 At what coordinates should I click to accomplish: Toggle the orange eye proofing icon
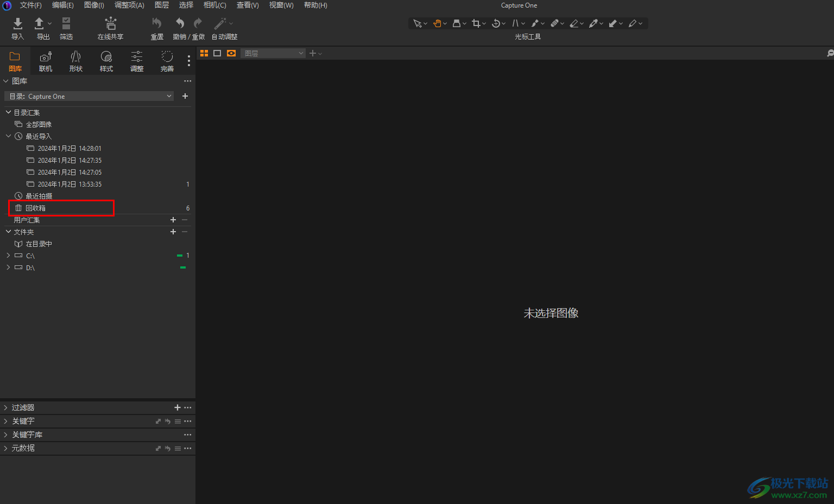(x=231, y=53)
